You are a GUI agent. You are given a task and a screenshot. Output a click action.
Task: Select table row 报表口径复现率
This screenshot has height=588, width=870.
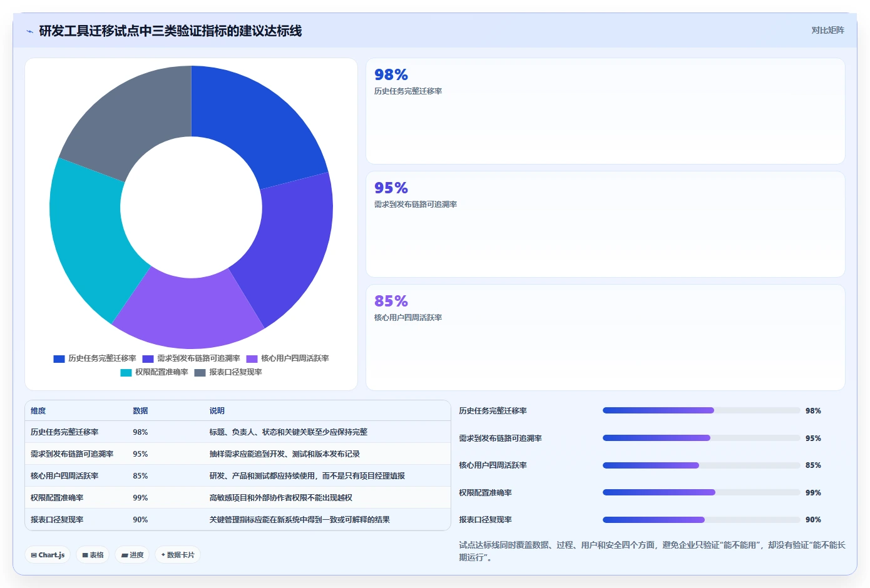(x=238, y=520)
